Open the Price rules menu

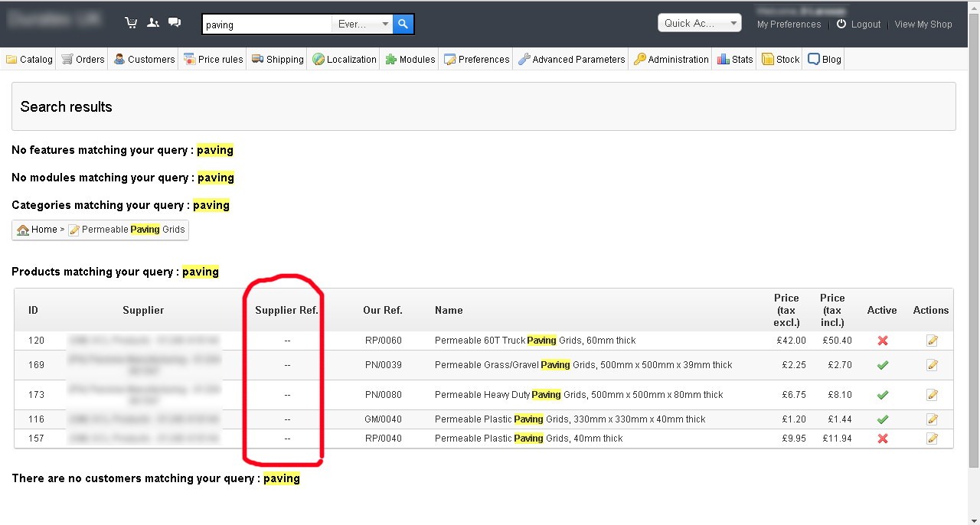[214, 59]
